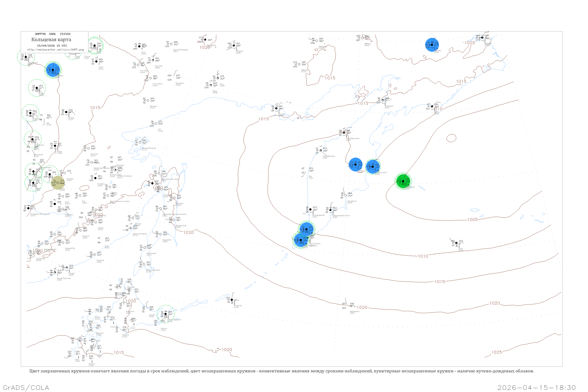Click the blue circle at Neryungri station
Viewport: 588px width, 392px height.
click(53, 70)
